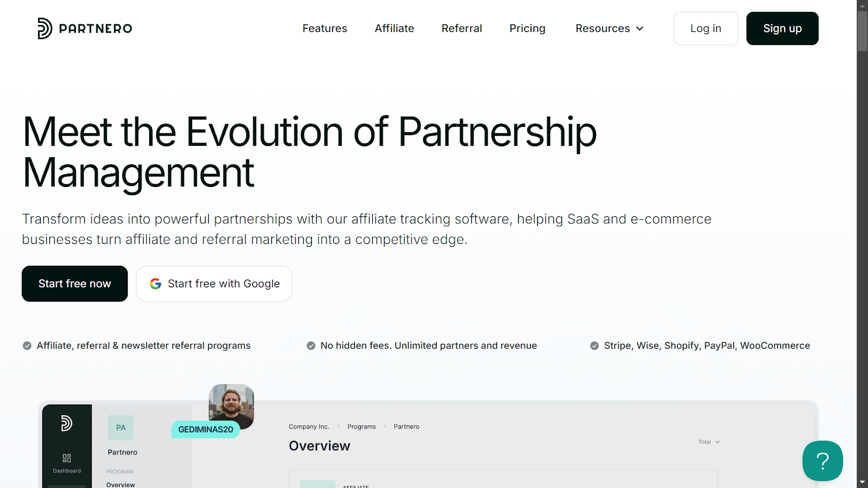This screenshot has width=868, height=488.
Task: Click the GEDIMINAS20 coupon badge
Action: pos(206,429)
